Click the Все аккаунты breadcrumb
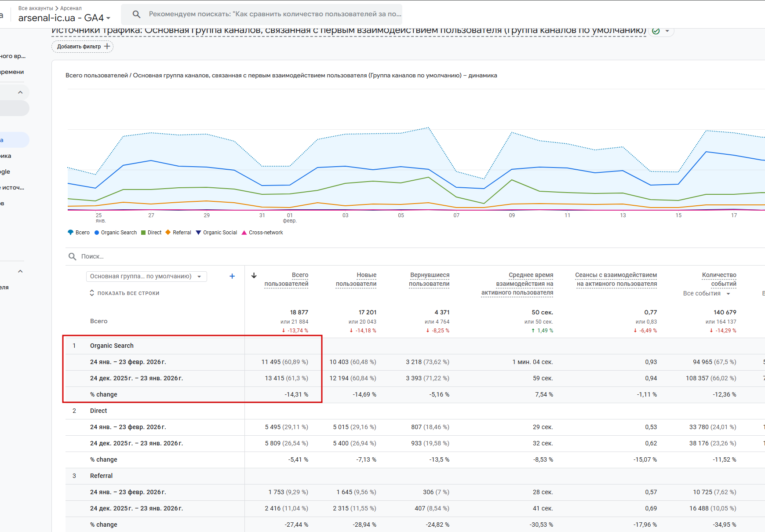Viewport: 765px width, 532px height. [35, 8]
